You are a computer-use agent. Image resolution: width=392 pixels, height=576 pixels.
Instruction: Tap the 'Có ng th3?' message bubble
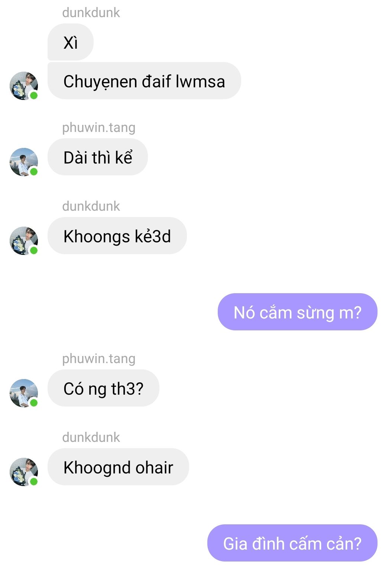(x=103, y=388)
